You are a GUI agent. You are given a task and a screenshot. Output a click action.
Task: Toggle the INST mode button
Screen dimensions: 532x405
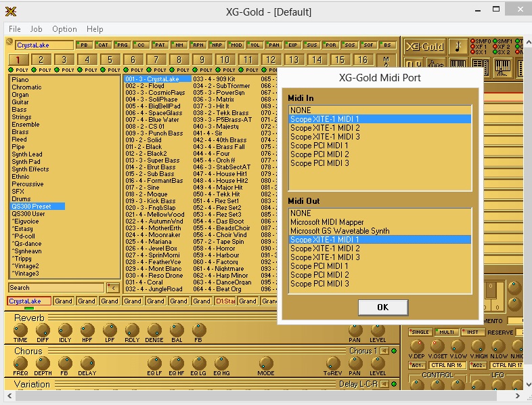pyautogui.click(x=472, y=332)
